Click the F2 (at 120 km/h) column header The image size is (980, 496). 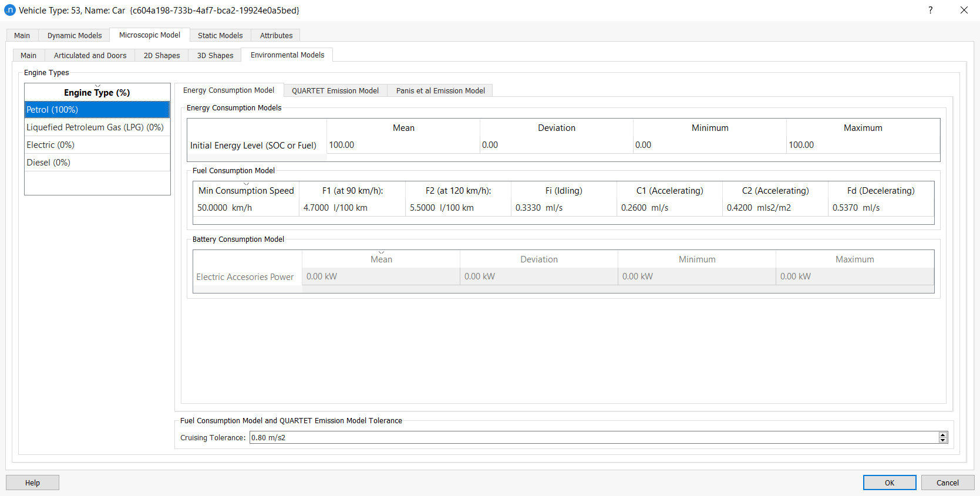tap(458, 190)
